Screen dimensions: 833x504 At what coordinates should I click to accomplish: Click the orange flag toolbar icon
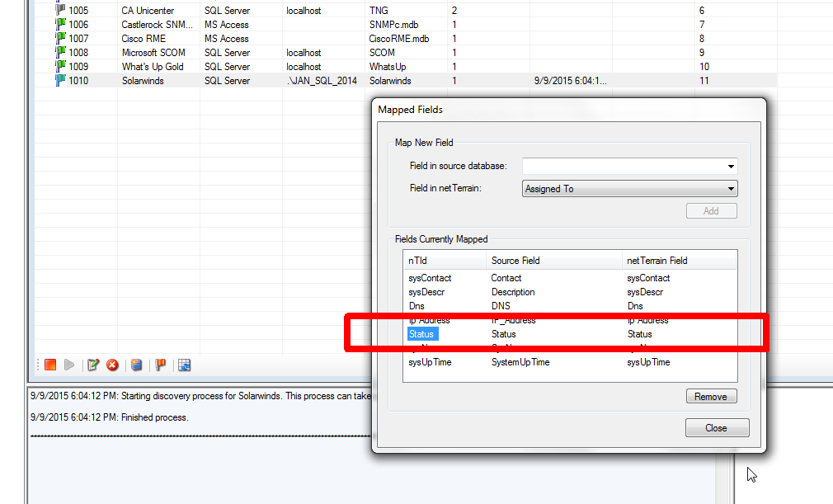[161, 365]
